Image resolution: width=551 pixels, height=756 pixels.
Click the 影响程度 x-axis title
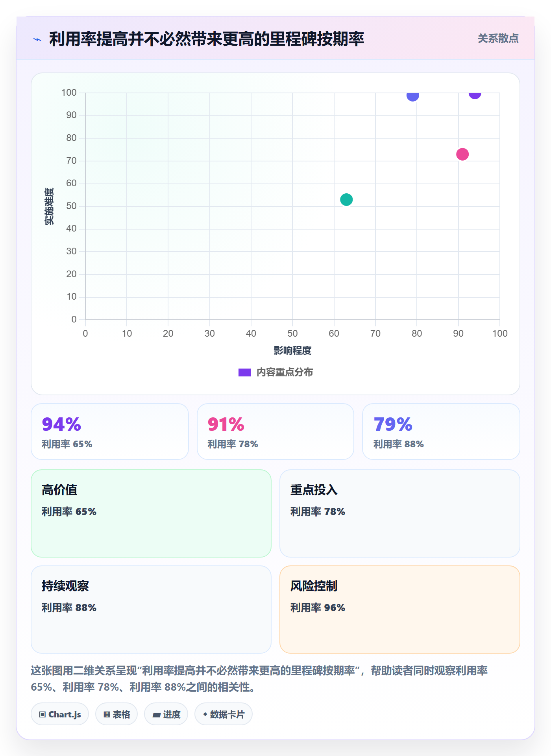point(292,350)
